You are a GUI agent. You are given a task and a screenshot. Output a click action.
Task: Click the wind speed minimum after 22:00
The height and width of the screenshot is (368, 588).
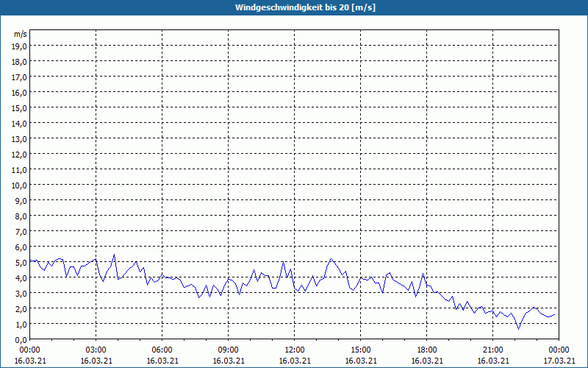pos(519,329)
